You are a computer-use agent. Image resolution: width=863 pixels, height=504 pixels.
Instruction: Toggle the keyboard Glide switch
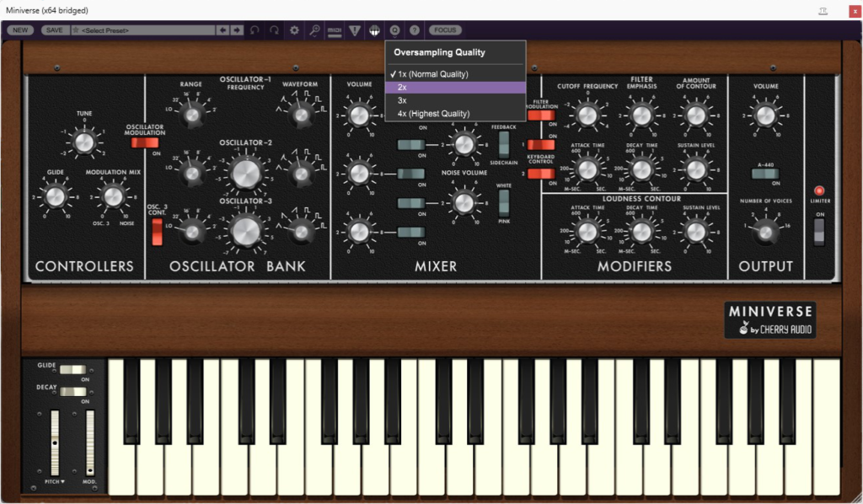click(x=72, y=369)
